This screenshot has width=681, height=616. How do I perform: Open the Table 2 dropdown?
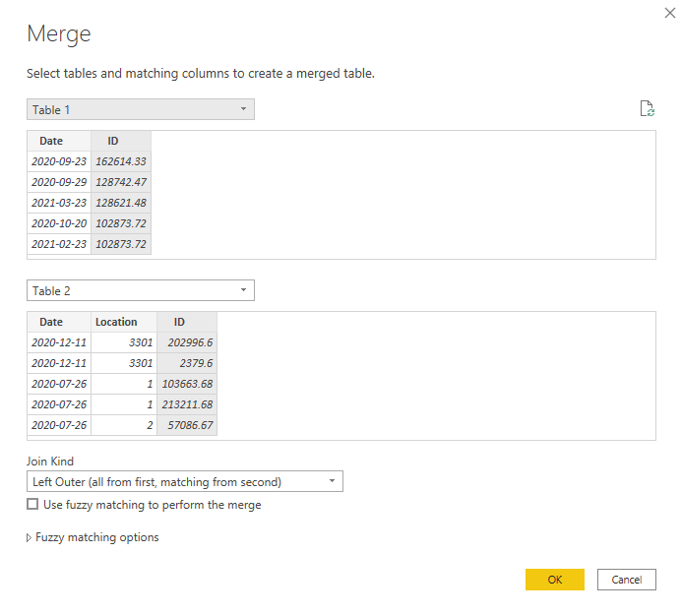141,290
